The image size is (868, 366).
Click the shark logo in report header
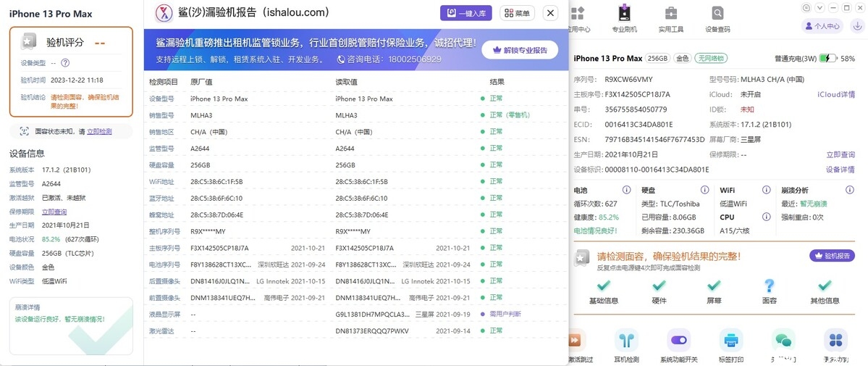click(x=164, y=13)
